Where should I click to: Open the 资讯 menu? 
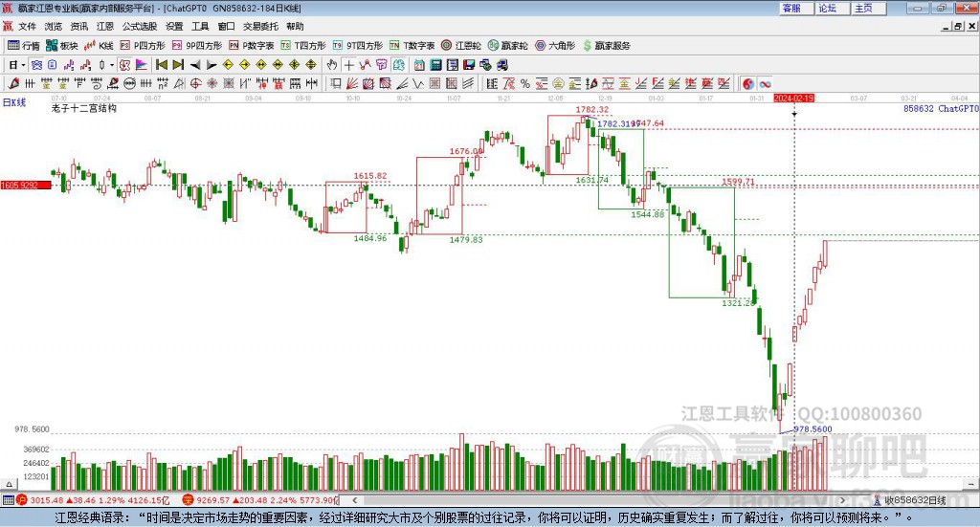point(78,26)
